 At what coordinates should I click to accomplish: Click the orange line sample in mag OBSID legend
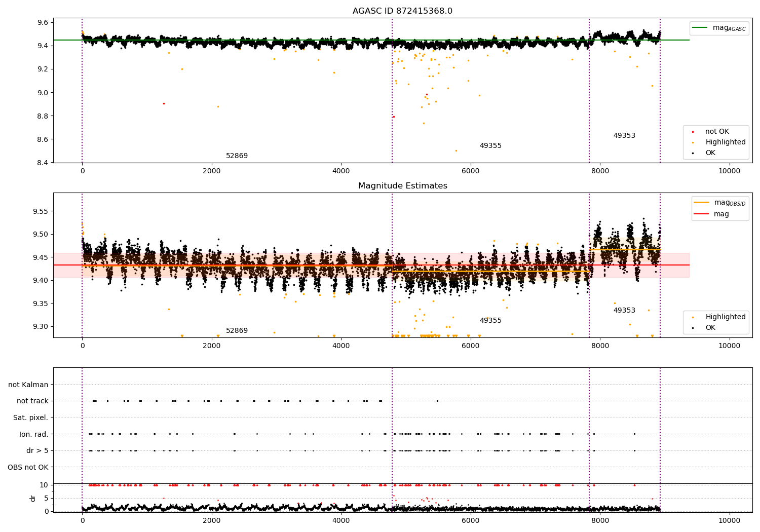pos(701,203)
